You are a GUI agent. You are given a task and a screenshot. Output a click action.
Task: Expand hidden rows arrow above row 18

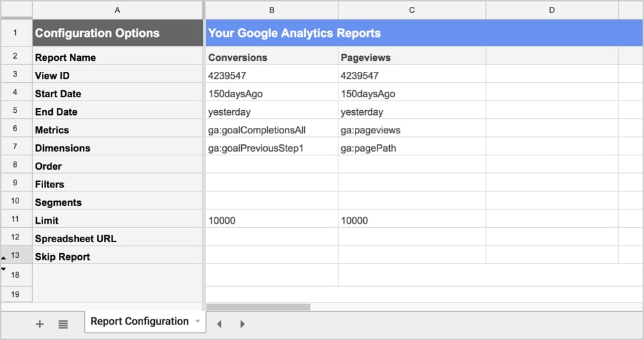point(3,269)
